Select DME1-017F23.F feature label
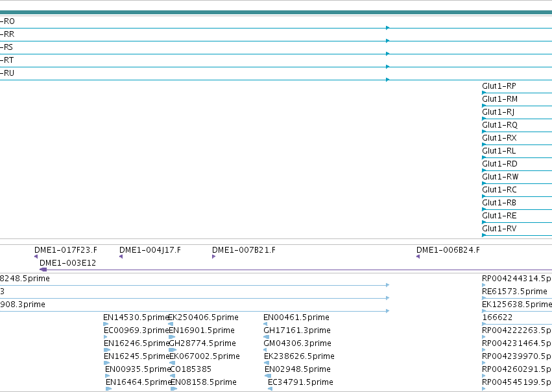 (x=66, y=250)
